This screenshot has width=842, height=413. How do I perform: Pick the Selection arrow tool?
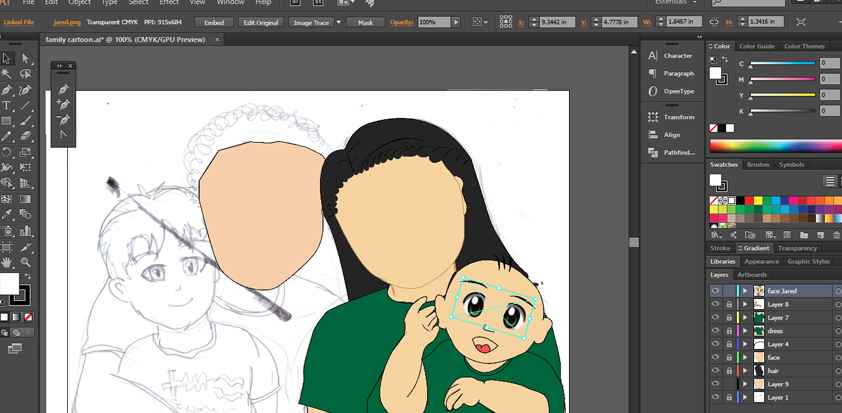[x=7, y=59]
